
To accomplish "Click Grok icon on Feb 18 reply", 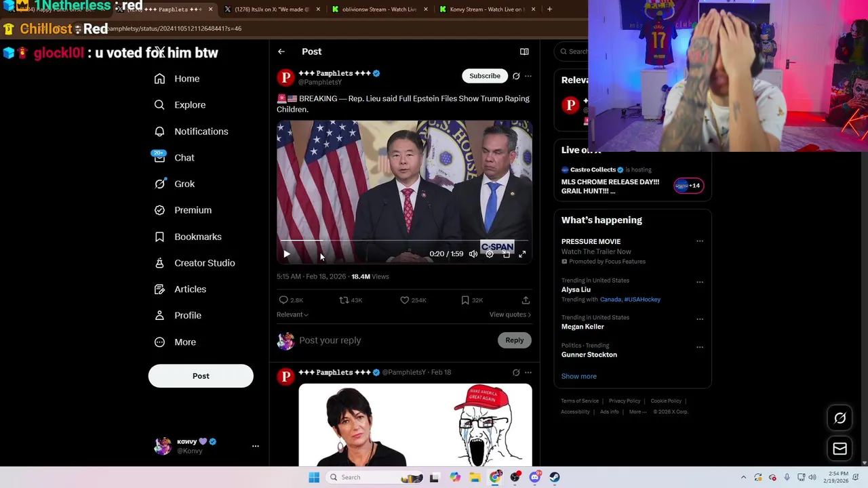I will tap(516, 372).
